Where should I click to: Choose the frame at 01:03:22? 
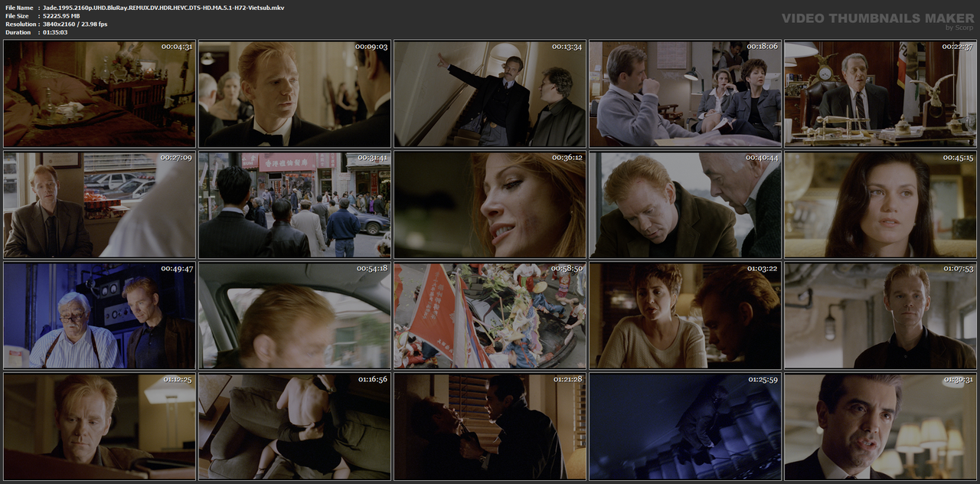pos(685,316)
